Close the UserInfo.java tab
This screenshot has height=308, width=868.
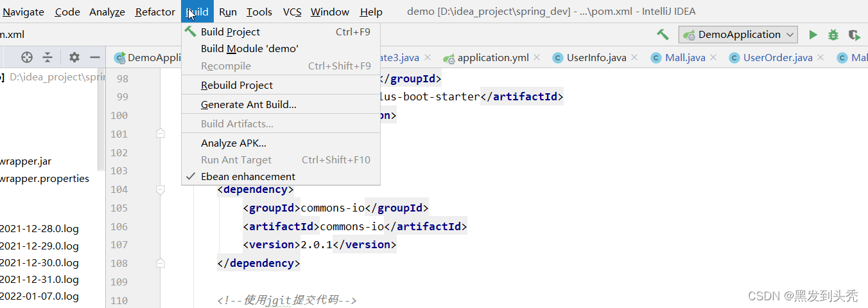(x=634, y=58)
